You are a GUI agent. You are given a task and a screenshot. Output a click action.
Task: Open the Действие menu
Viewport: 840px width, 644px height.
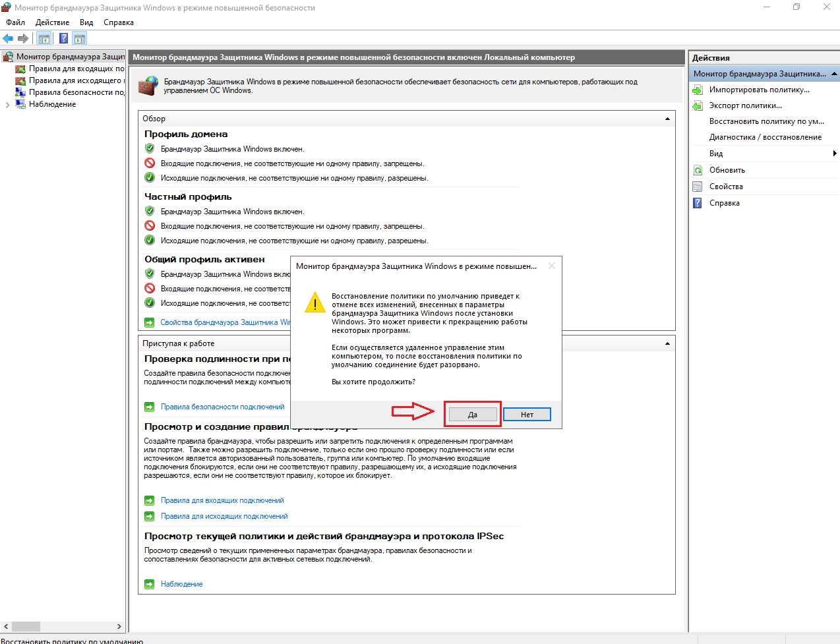[52, 22]
